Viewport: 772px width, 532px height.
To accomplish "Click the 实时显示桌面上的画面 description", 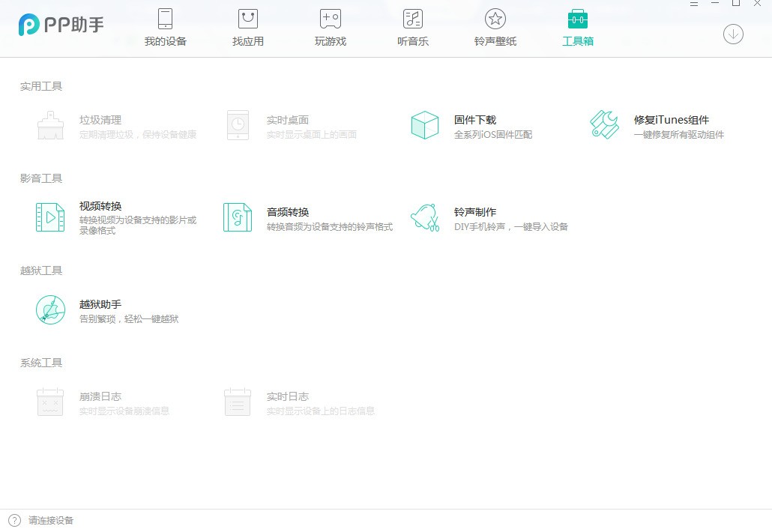I will (x=312, y=134).
